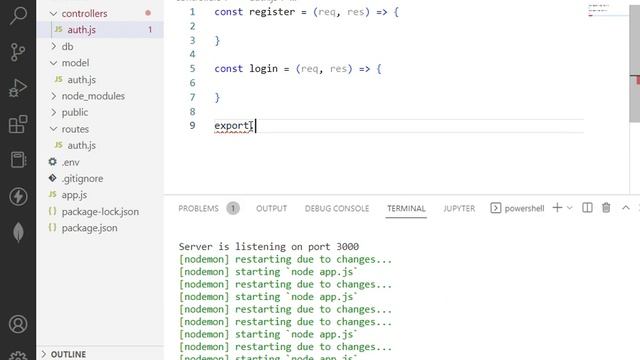Switch to the DEBUG CONSOLE tab
640x360 pixels.
[337, 209]
